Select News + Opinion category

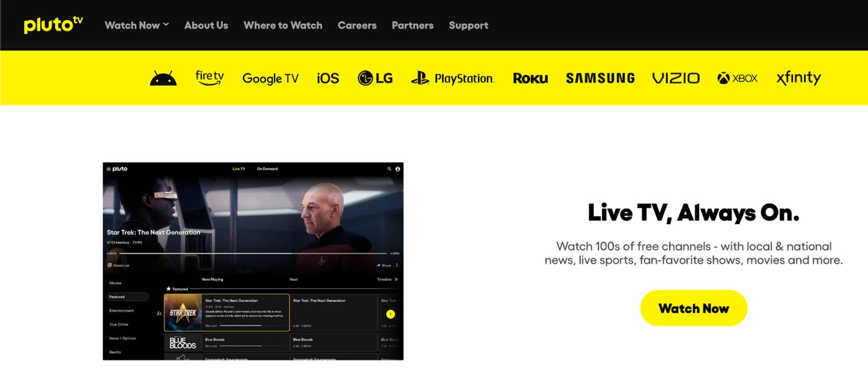click(123, 338)
